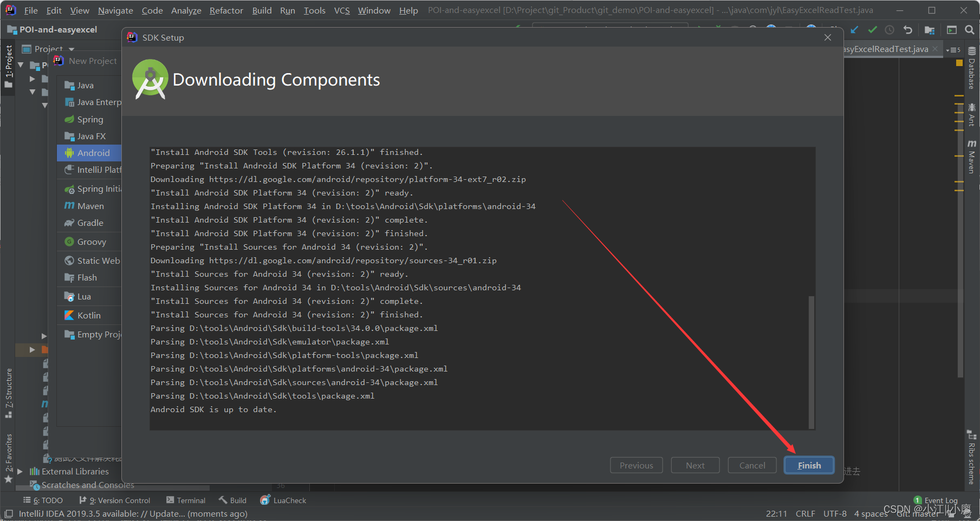The height and width of the screenshot is (521, 980).
Task: Open the Build tool window
Action: click(x=232, y=500)
